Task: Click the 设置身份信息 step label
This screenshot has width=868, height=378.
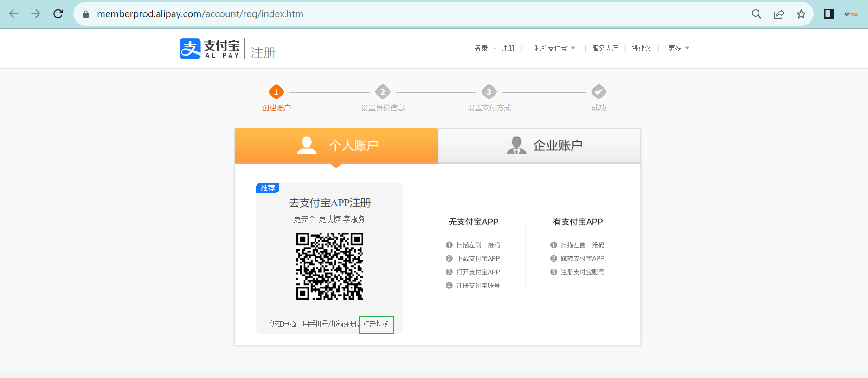Action: click(x=383, y=108)
